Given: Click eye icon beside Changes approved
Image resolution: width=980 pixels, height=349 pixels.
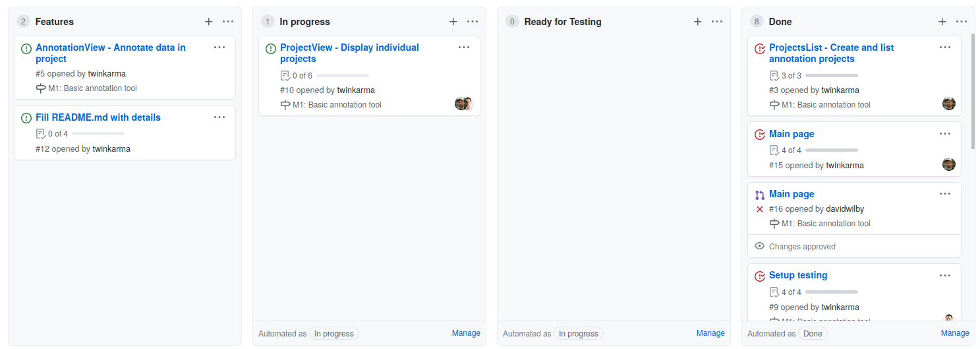Looking at the screenshot, I should 760,246.
